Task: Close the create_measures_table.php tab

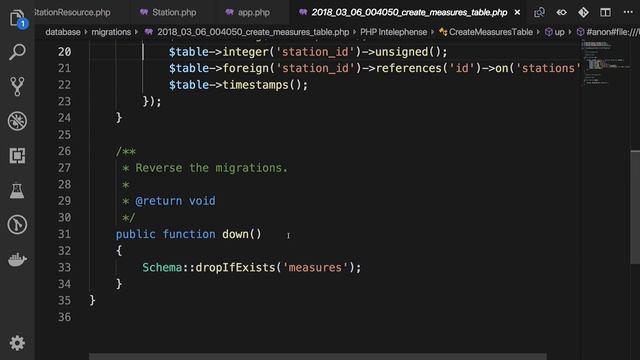Action: click(x=517, y=12)
